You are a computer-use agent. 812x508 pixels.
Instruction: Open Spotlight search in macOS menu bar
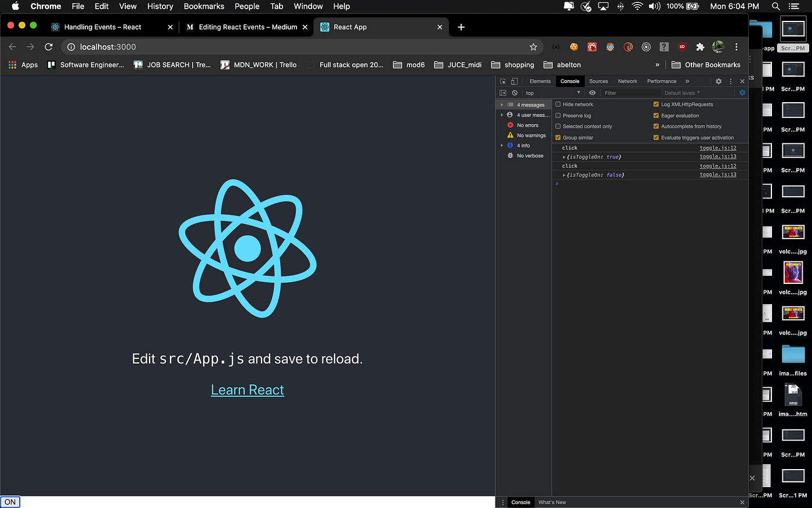(x=775, y=6)
